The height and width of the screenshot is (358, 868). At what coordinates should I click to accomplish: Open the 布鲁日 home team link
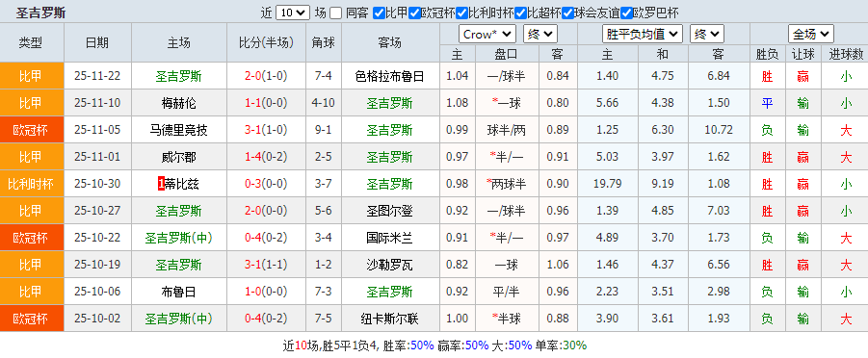pyautogui.click(x=179, y=293)
